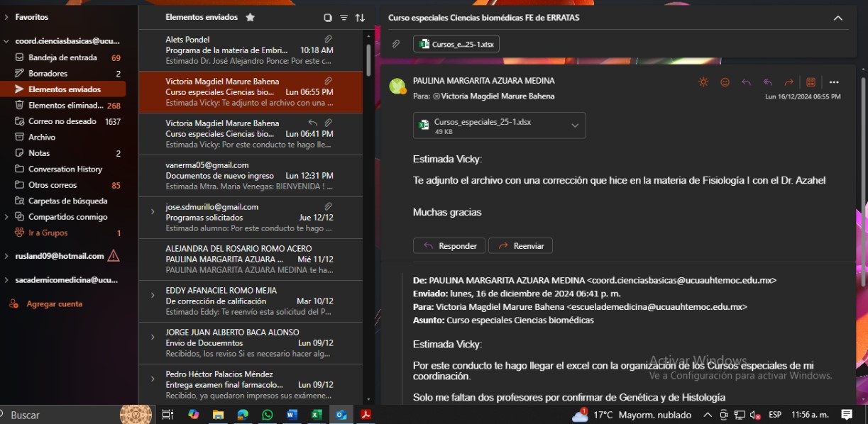Expand rusland09@hotmail.com account
The image size is (868, 424).
(7, 256)
